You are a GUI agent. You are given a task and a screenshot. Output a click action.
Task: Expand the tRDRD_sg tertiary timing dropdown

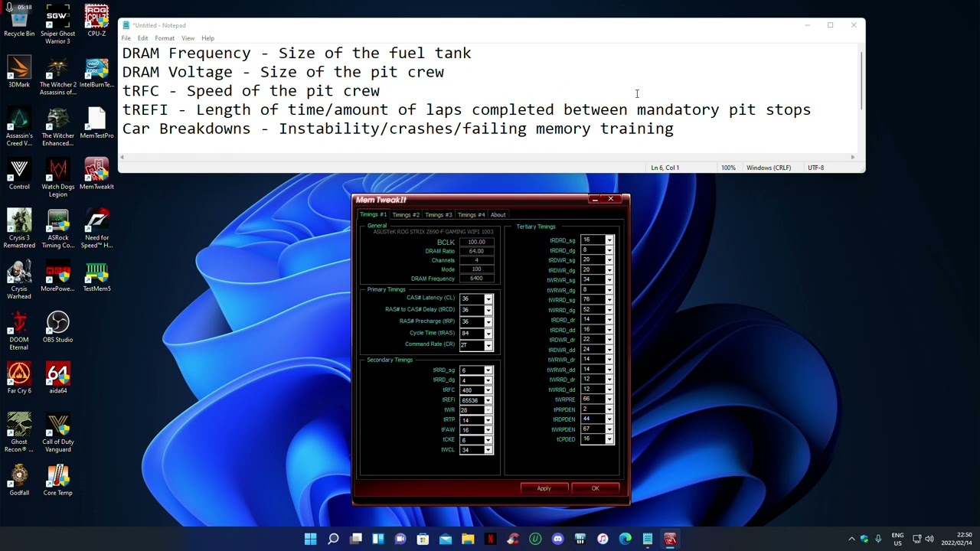pyautogui.click(x=609, y=240)
